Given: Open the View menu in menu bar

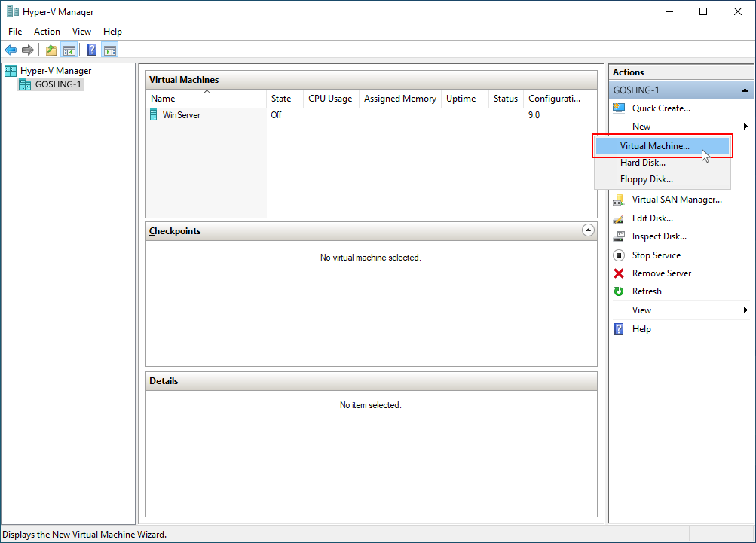Looking at the screenshot, I should [81, 32].
